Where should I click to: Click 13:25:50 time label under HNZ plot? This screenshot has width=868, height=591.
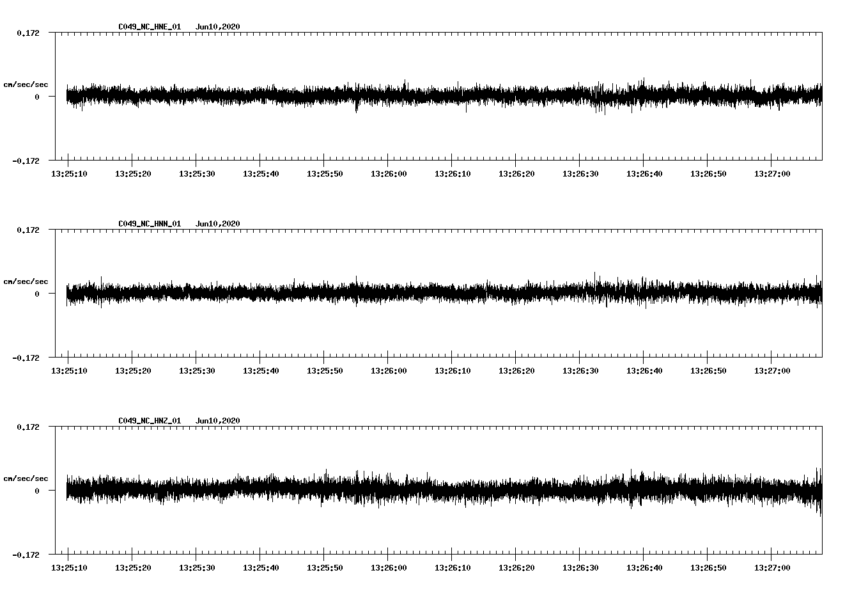click(324, 568)
